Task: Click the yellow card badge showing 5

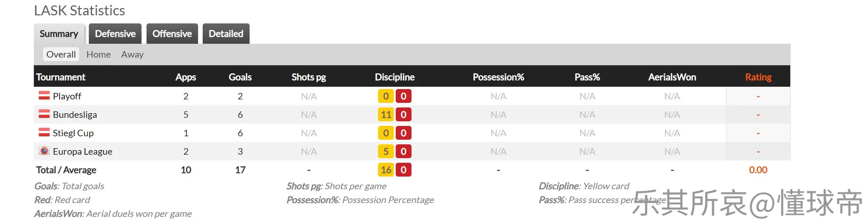Action: [386, 151]
